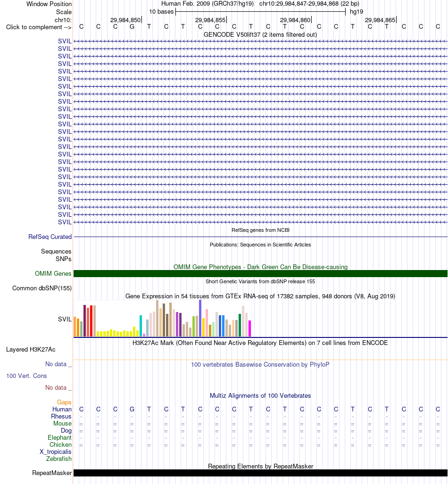
Task: Open 'Multiz Alignments of 100 Vertebrates' title
Action: (260, 395)
